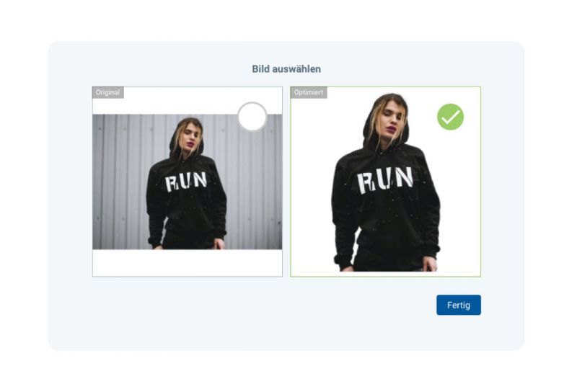Confirm selection with the Fertig button

[459, 305]
